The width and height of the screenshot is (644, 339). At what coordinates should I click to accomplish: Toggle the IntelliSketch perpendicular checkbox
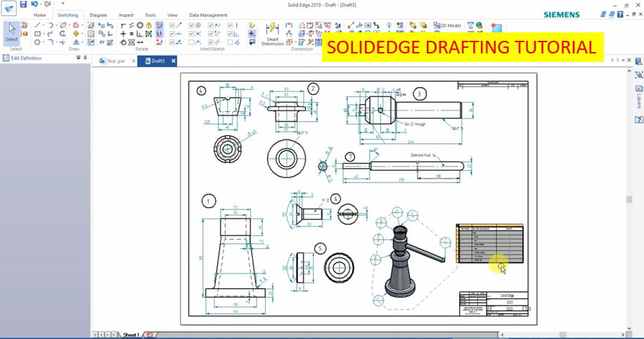[x=230, y=34]
